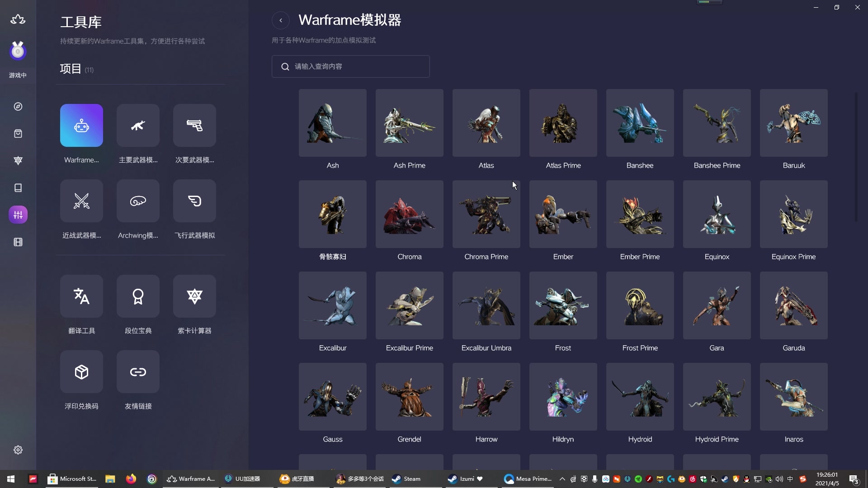
Task: Open the melee weapon crossed-swords tile
Action: coord(81,201)
